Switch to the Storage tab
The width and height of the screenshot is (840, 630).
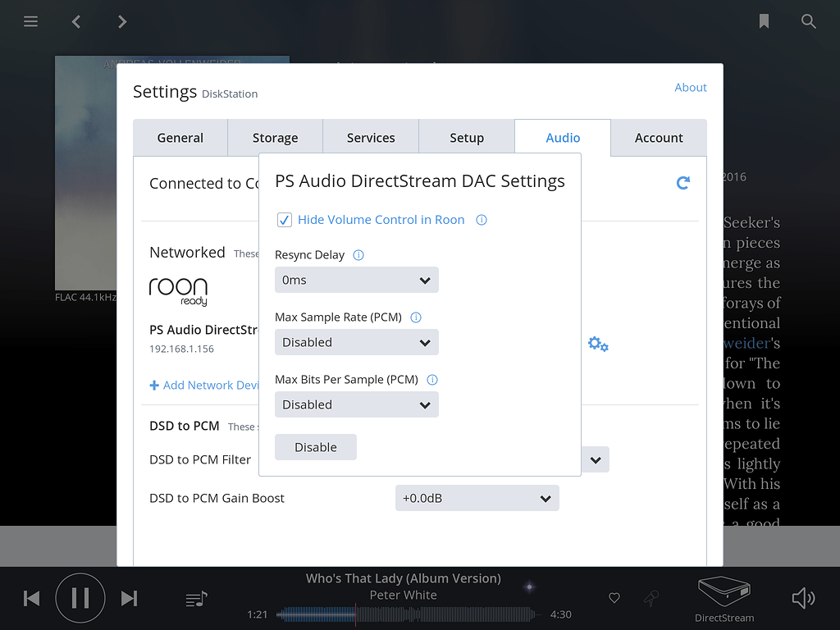275,137
